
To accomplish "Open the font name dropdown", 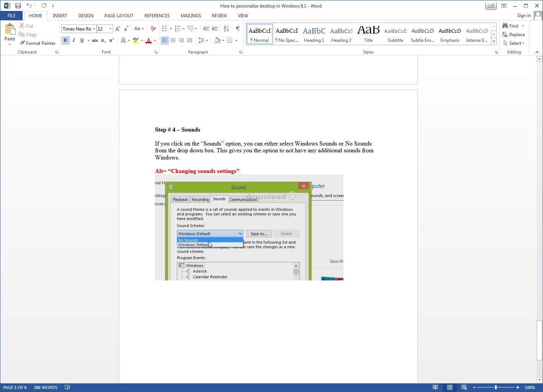I will [94, 29].
